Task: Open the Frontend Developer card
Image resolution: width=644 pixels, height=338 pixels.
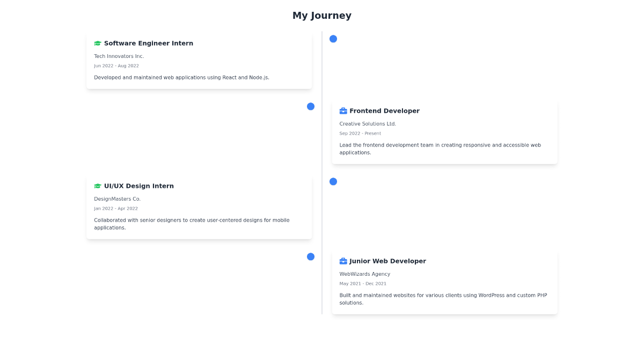Action: coord(444,132)
